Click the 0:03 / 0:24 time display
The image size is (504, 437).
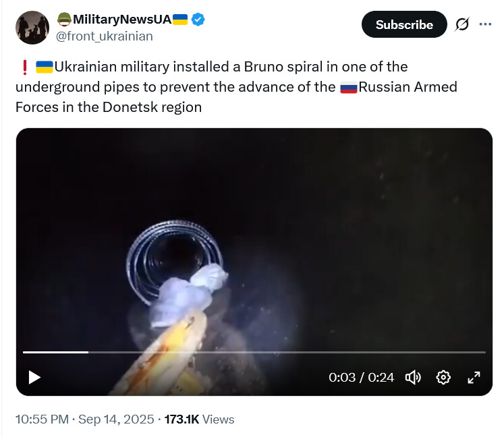361,377
